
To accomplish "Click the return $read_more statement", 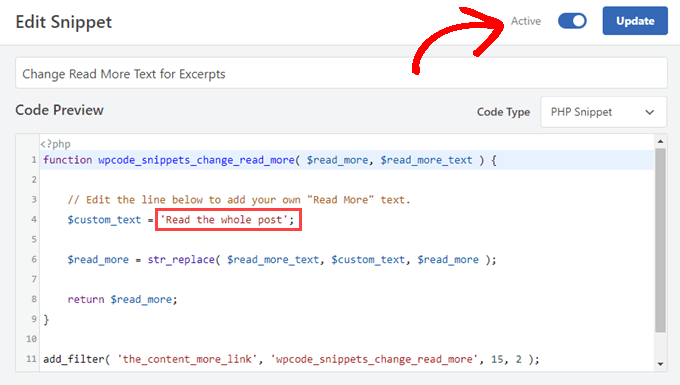I will click(122, 300).
